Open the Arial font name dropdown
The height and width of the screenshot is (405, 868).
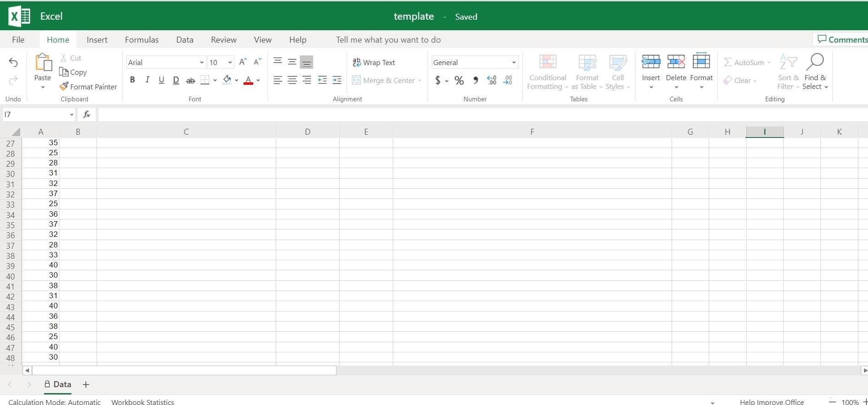coord(201,62)
